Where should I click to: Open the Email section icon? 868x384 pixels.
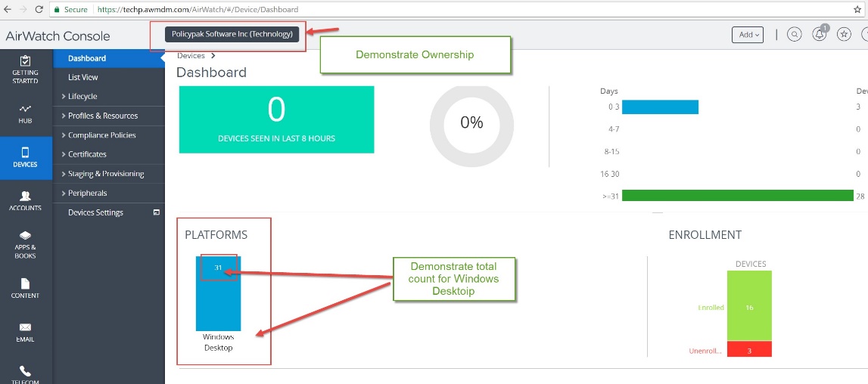coord(26,332)
